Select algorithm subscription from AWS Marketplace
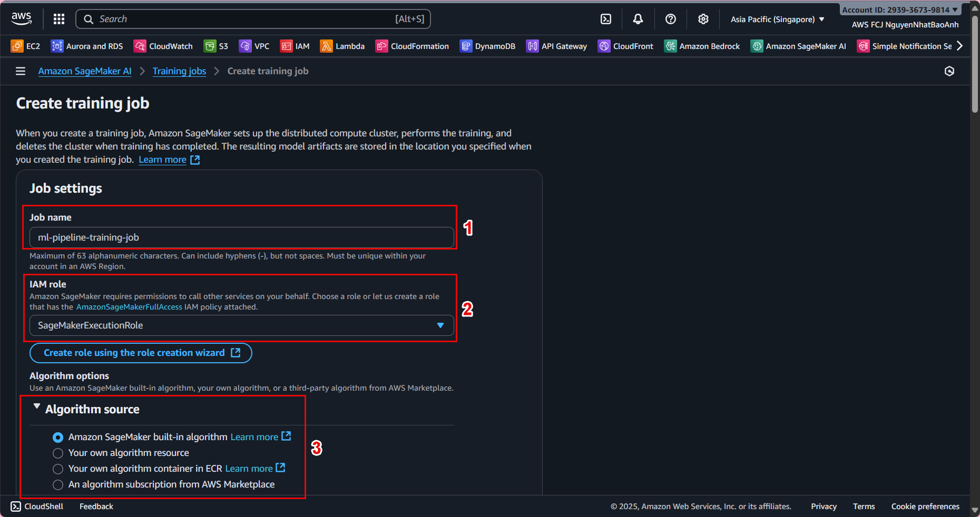 click(58, 485)
